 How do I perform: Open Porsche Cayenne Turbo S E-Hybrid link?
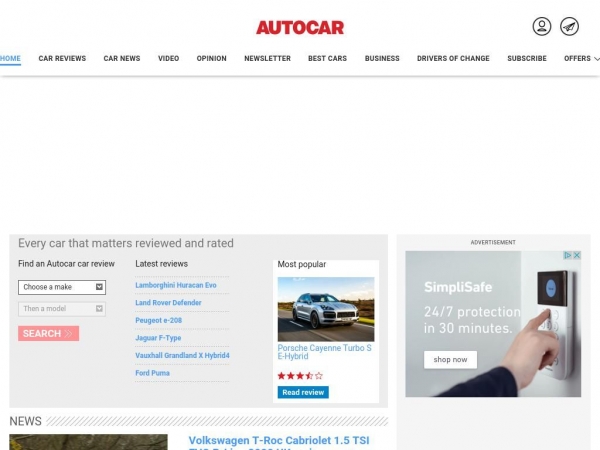tap(324, 352)
